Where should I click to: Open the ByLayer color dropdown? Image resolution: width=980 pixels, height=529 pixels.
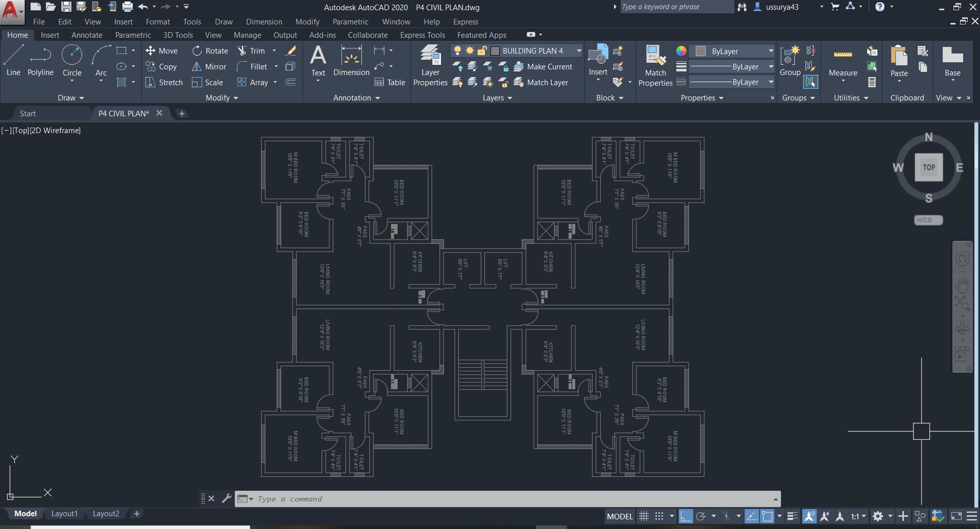pos(771,51)
